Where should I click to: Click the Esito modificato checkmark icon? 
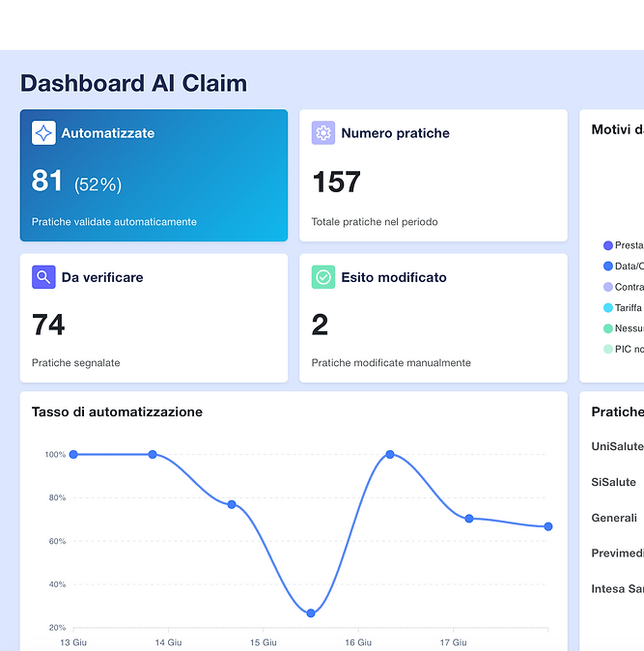pos(323,277)
